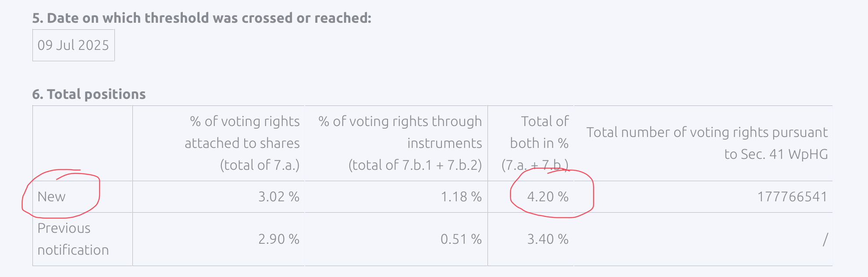868x277 pixels.
Task: Select the 2.90 % cell
Action: click(279, 239)
